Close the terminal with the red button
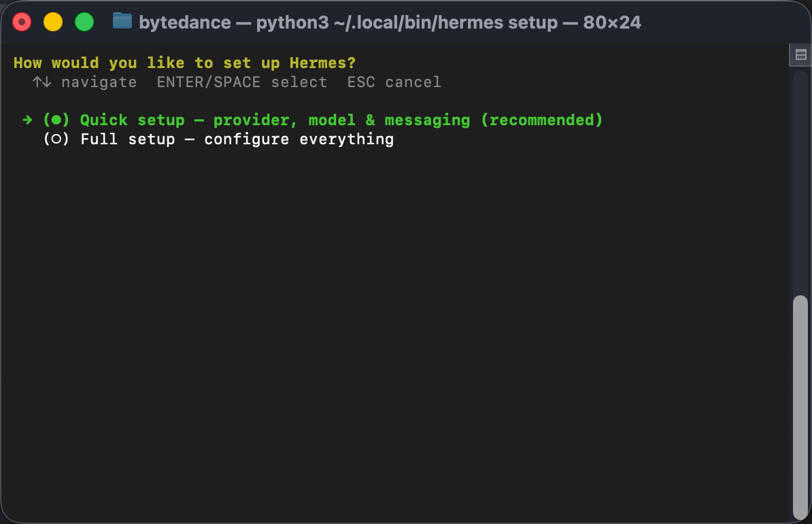Image resolution: width=812 pixels, height=524 pixels. pyautogui.click(x=22, y=22)
